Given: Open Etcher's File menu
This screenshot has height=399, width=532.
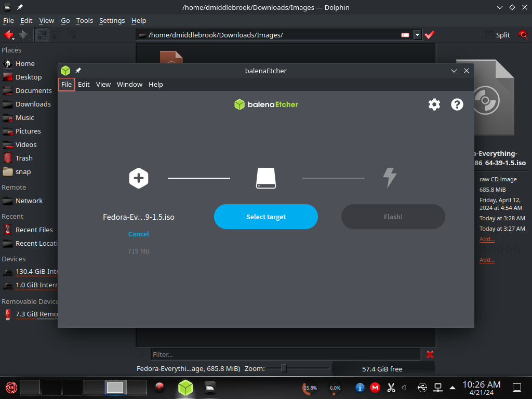Looking at the screenshot, I should point(66,85).
